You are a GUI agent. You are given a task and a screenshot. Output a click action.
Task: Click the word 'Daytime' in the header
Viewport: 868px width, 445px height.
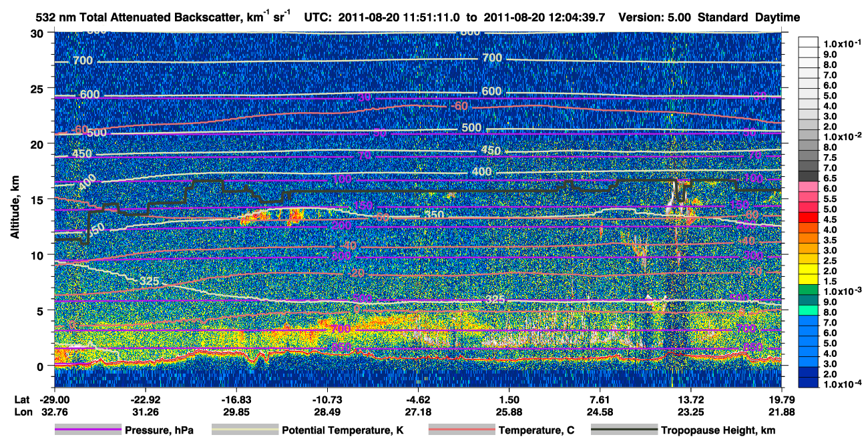[x=778, y=18]
